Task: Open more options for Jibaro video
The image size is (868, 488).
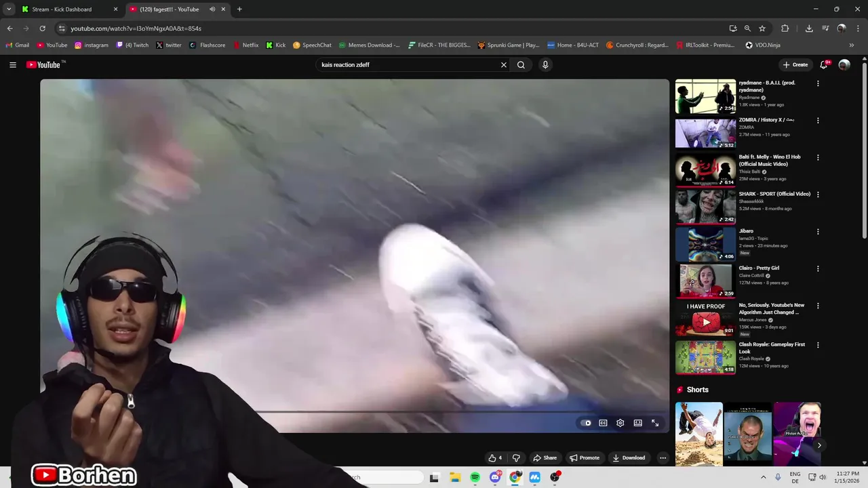Action: pyautogui.click(x=818, y=232)
